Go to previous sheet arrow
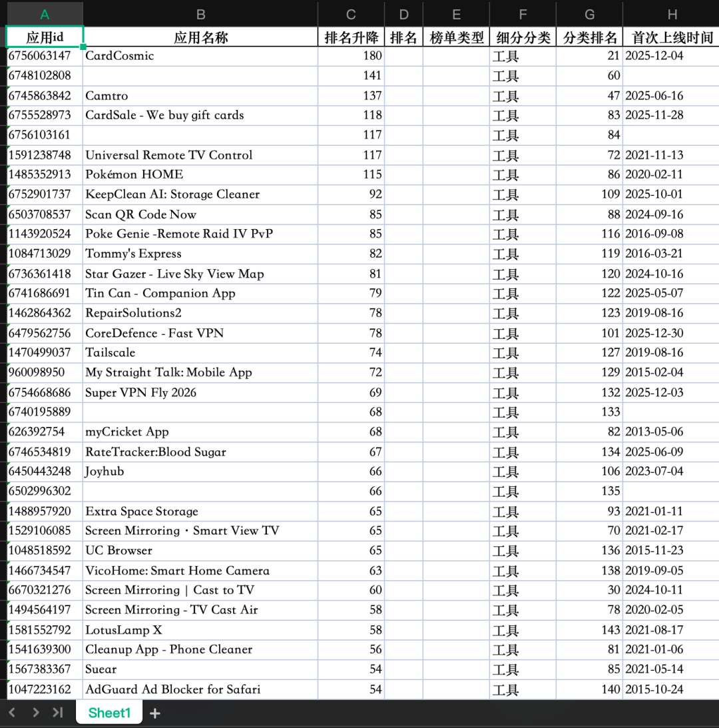719x728 pixels. pyautogui.click(x=13, y=712)
